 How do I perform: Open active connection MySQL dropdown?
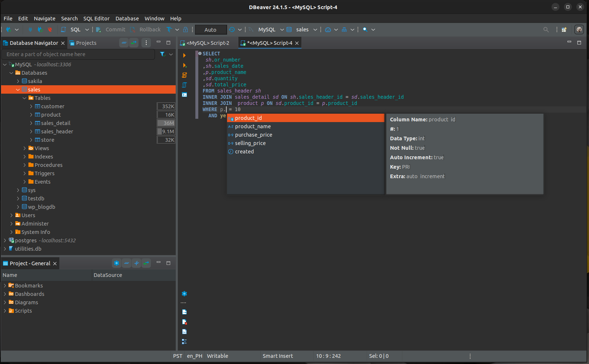pos(282,30)
